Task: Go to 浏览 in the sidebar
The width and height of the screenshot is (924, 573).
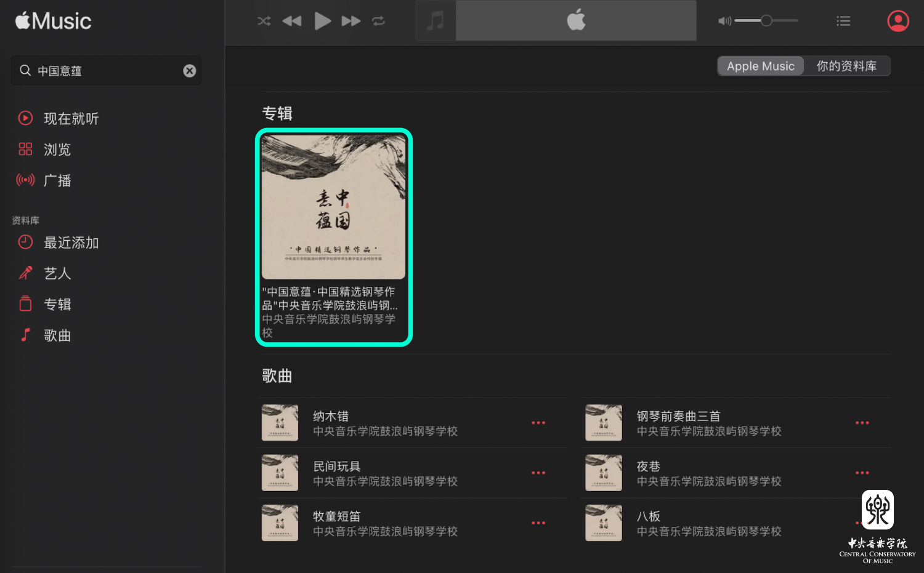Action: (x=57, y=150)
